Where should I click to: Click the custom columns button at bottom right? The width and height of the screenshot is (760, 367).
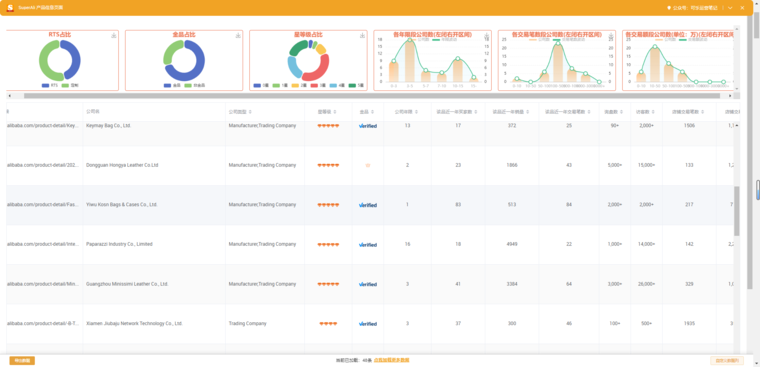coord(727,361)
